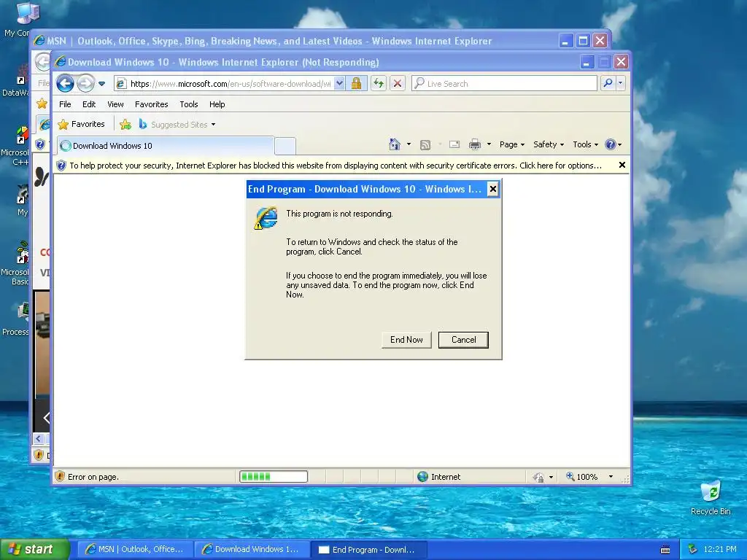Open Home icon dropdown arrow
The image size is (747, 560).
[409, 144]
